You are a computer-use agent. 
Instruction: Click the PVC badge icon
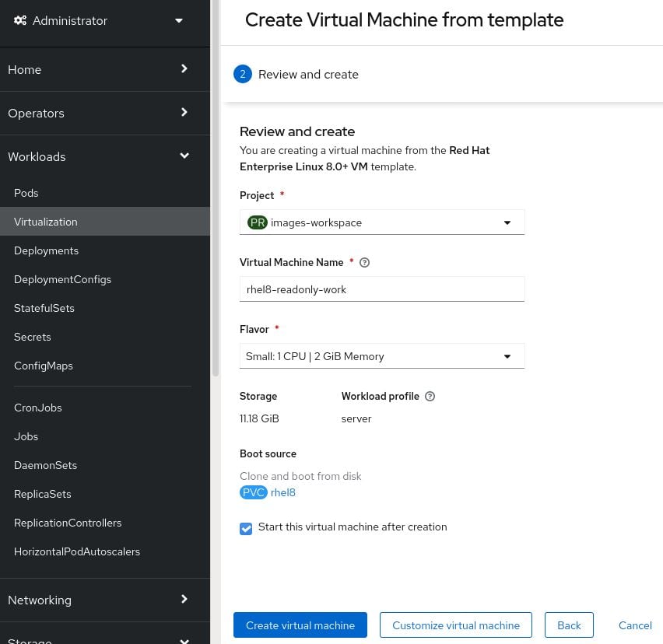tap(254, 492)
